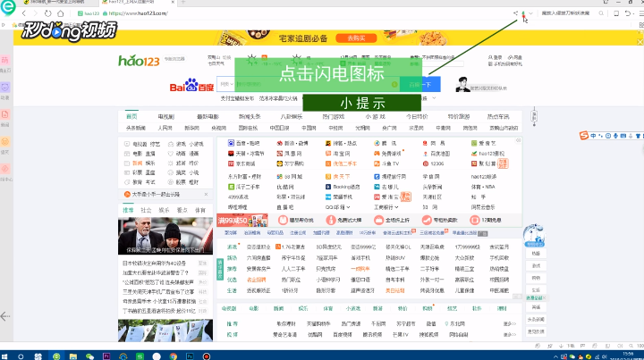Open Google Chrome from the taskbar
The image size is (644, 360).
[x=174, y=356]
